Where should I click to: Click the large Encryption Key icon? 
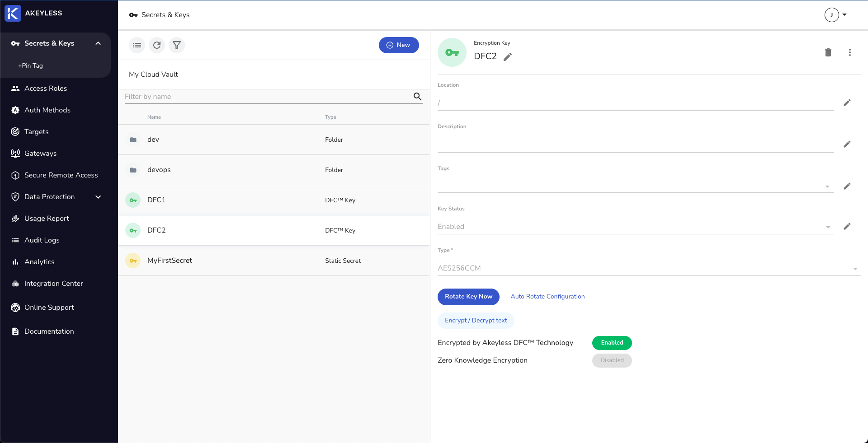click(452, 52)
